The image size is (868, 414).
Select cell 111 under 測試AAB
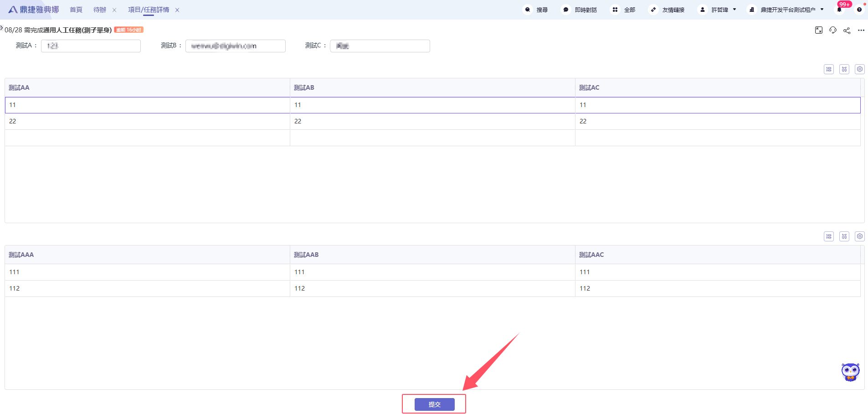click(x=432, y=272)
